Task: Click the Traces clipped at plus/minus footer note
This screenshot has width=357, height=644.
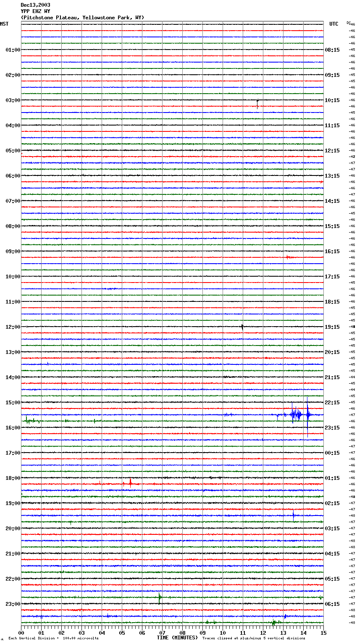Action: pos(254,639)
